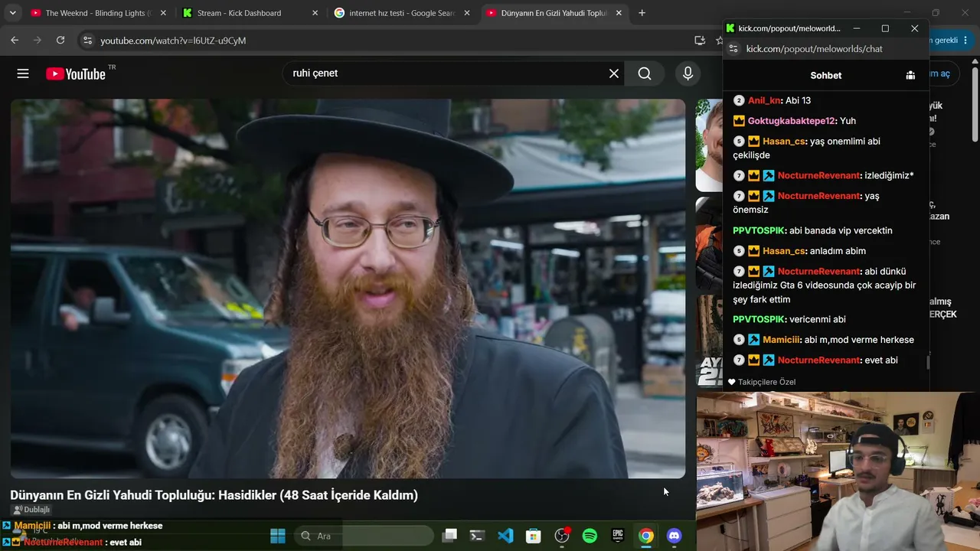Open viewer list icon in Kick chat
This screenshot has height=551, width=980.
[910, 75]
